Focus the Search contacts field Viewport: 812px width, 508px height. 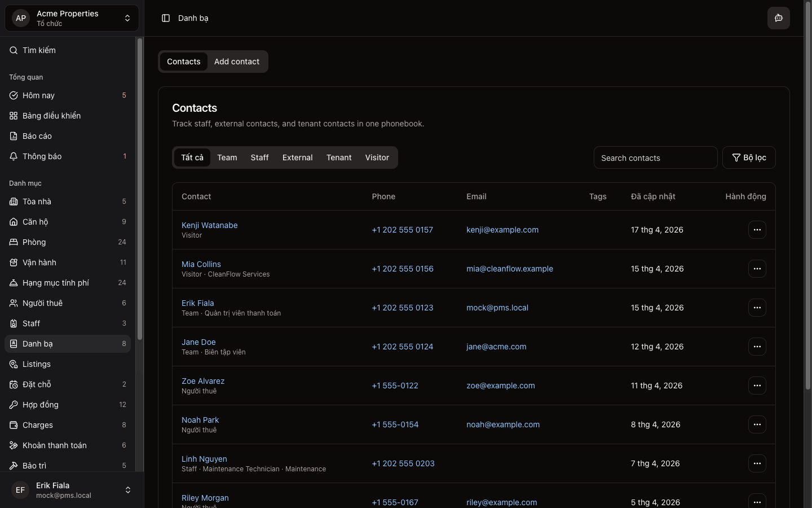[x=655, y=158]
